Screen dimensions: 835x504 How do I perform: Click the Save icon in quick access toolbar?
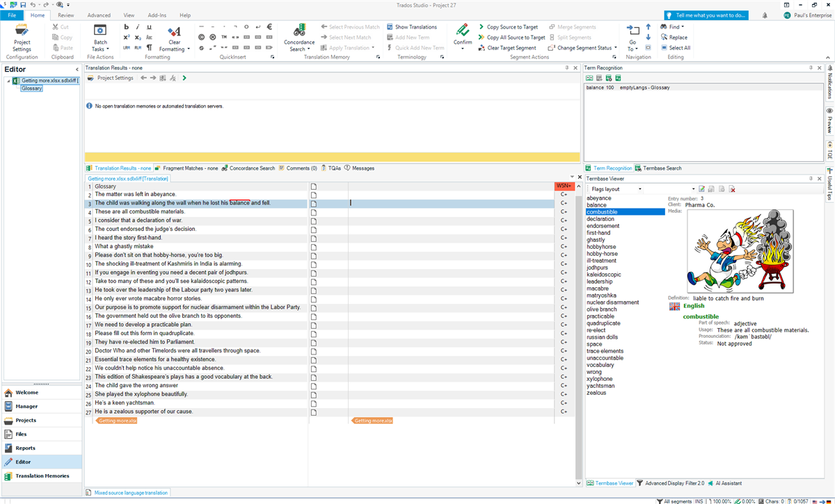(x=23, y=4)
